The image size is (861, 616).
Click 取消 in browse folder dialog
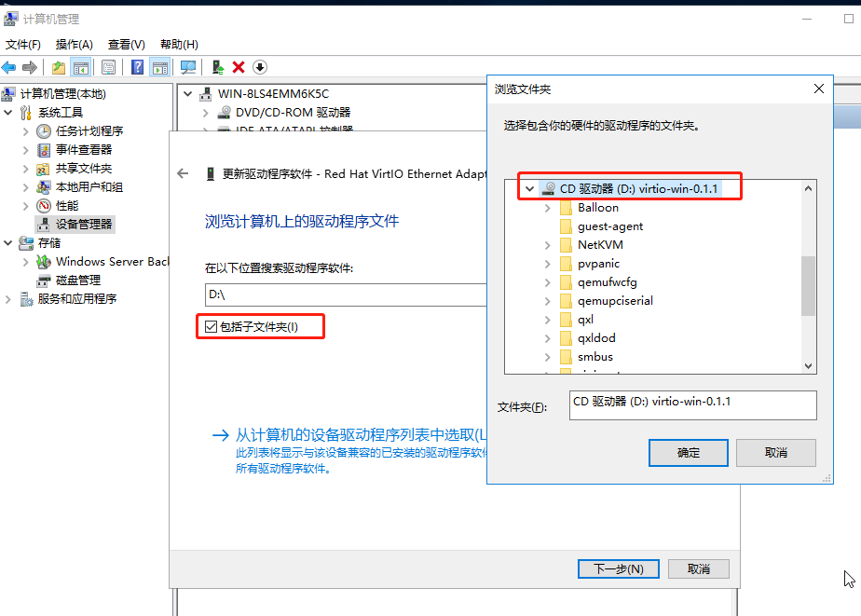click(x=776, y=453)
